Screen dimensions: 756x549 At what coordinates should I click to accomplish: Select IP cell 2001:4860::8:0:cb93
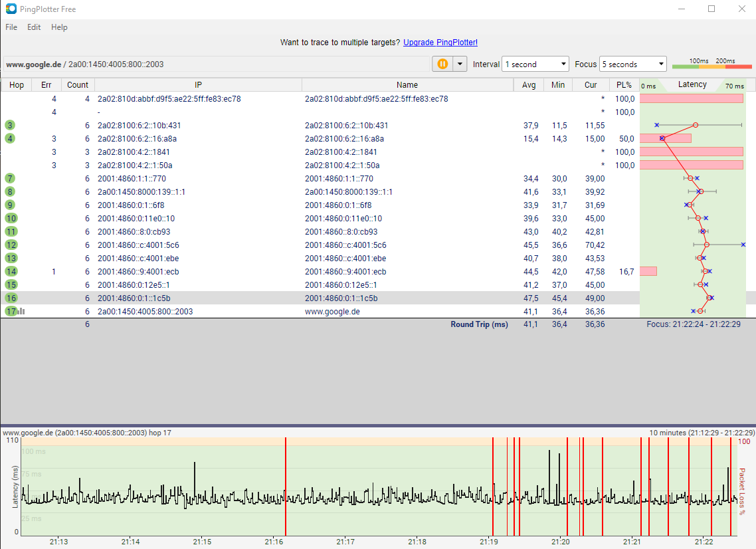(134, 231)
